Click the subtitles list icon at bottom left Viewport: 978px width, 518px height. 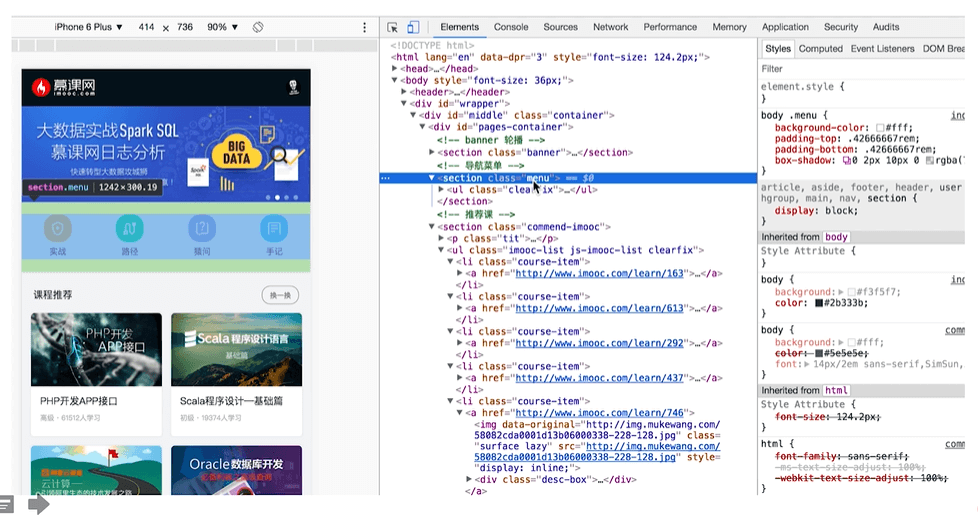pyautogui.click(x=6, y=504)
